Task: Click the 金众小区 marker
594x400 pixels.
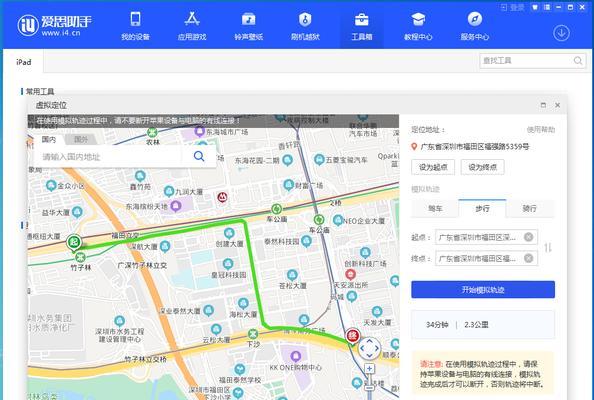Action: coord(51,185)
